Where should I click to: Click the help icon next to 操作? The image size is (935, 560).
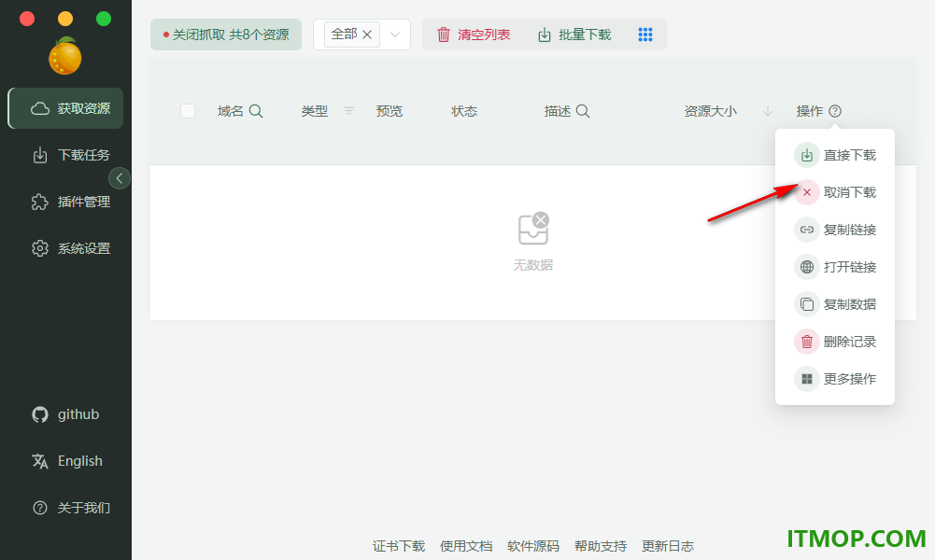[835, 111]
